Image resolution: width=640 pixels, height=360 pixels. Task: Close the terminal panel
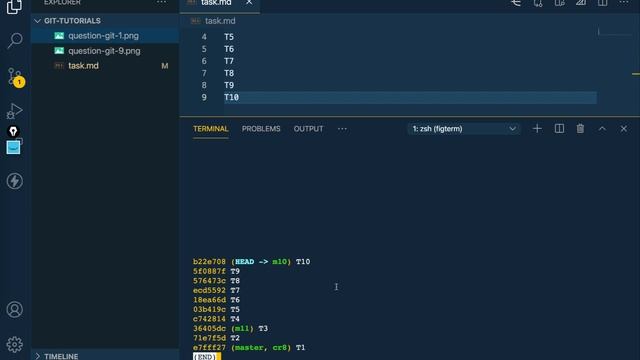[x=624, y=129]
